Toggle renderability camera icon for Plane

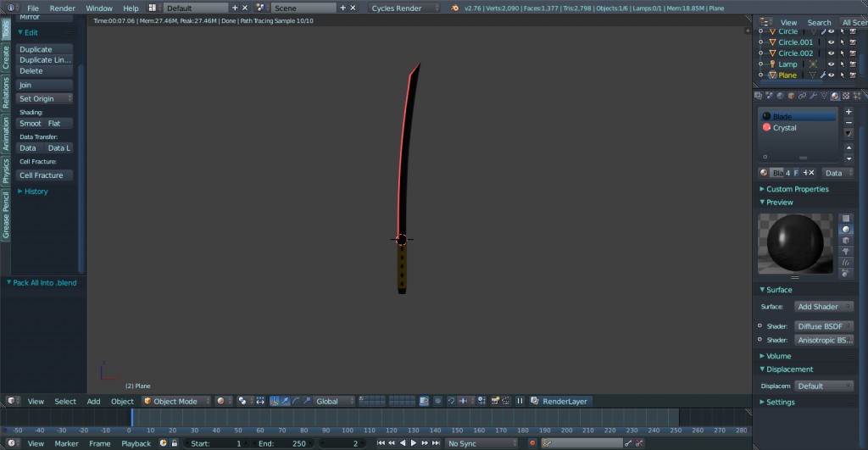[853, 75]
